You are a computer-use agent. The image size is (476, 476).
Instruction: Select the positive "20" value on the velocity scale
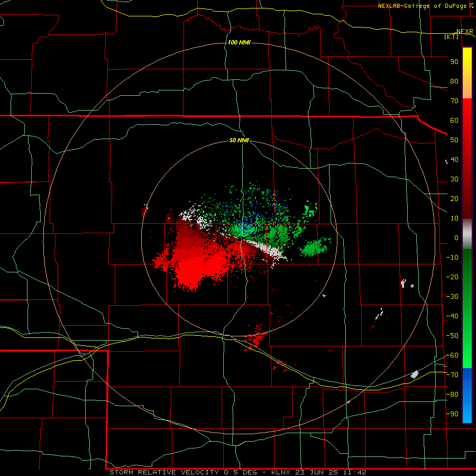454,199
